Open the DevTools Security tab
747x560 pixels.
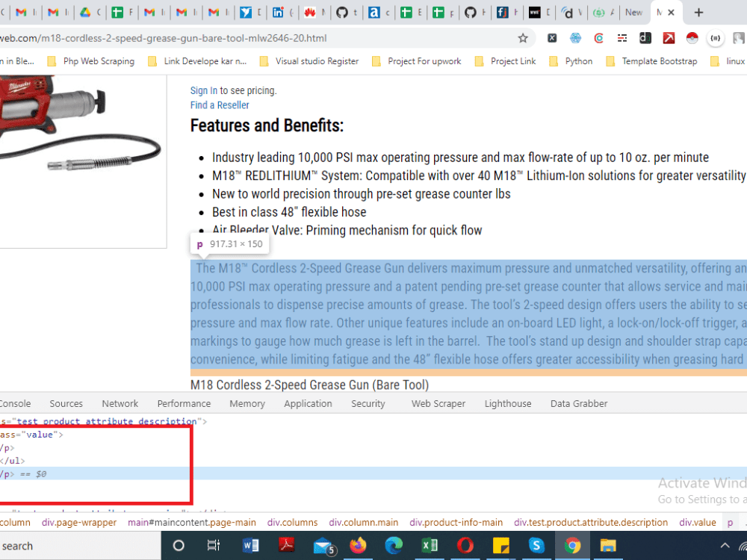tap(368, 403)
